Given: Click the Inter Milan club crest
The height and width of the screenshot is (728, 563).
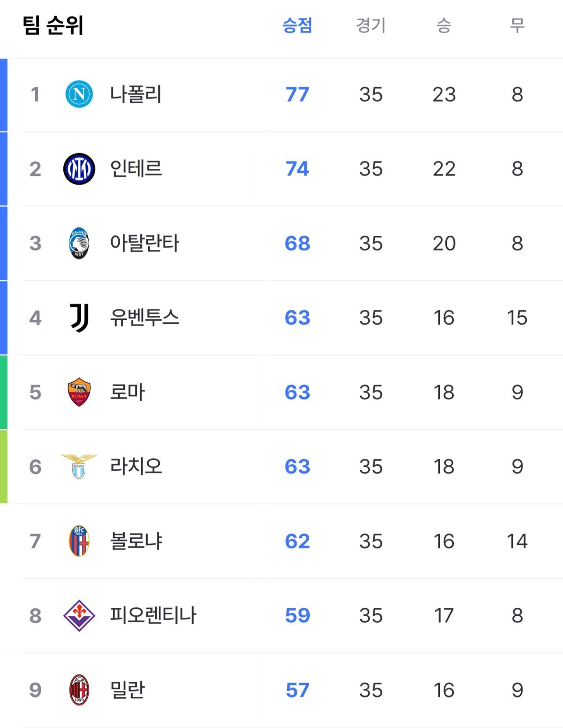Looking at the screenshot, I should coord(79,169).
